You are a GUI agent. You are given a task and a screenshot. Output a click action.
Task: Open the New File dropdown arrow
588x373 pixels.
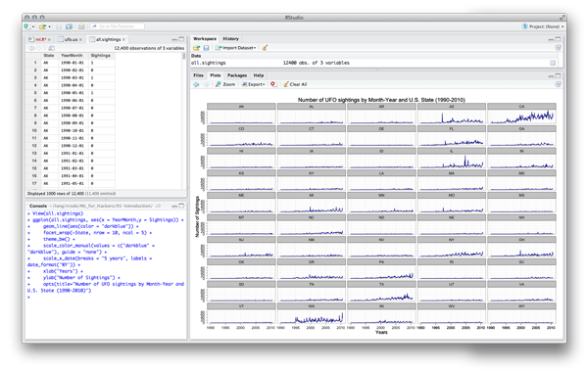33,27
